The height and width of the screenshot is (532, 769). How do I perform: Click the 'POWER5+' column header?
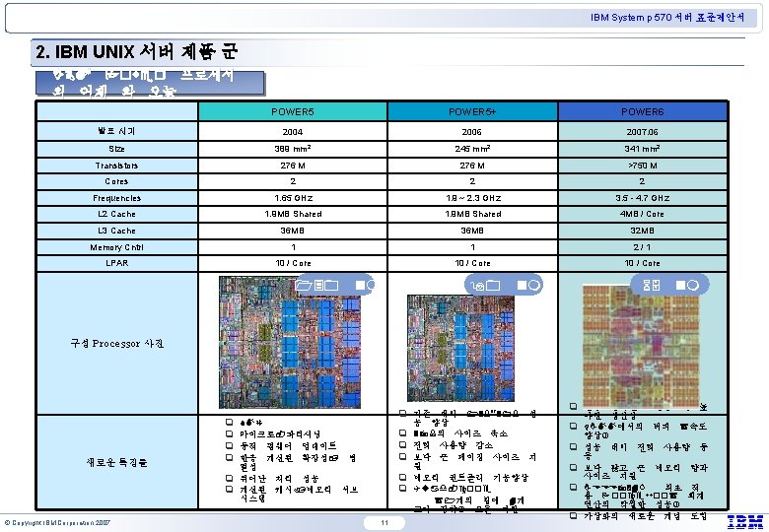point(472,111)
